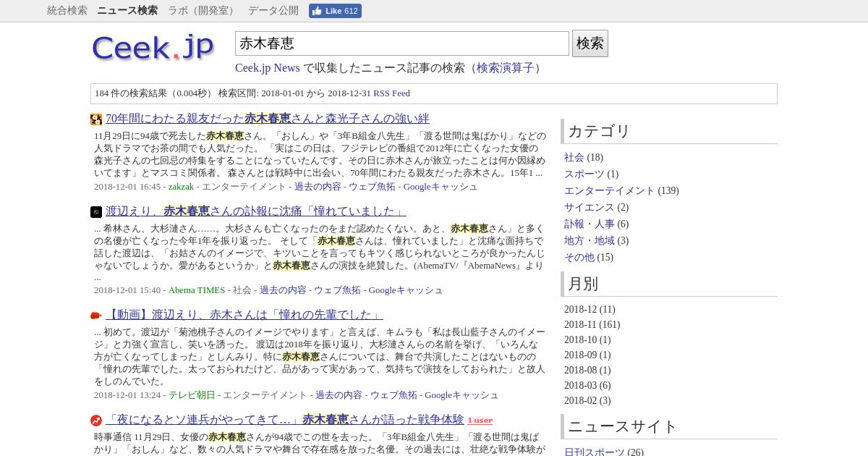Click the search box containing 赤木春恵
Image resolution: width=868 pixels, height=456 pixels.
coord(402,43)
